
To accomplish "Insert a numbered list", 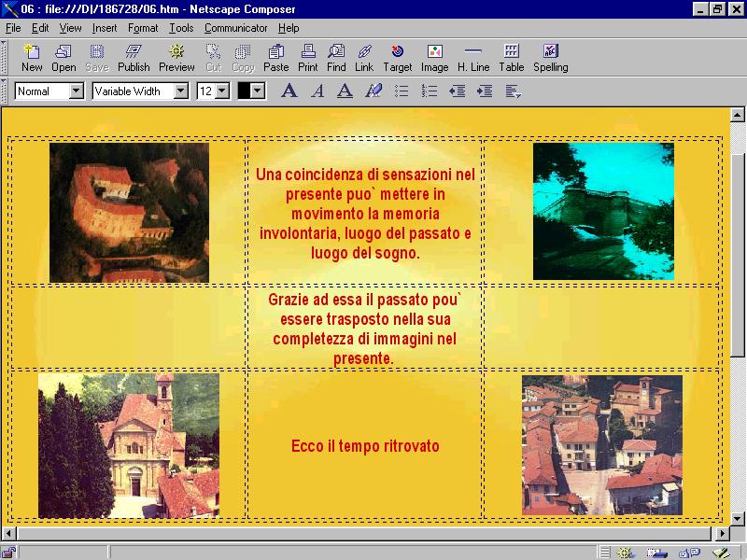I will click(430, 91).
